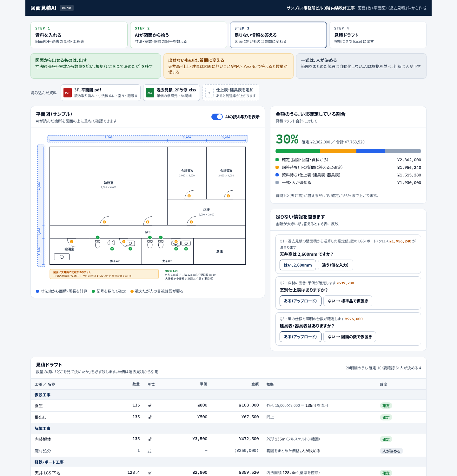
Task: Click the ¥108,000 amount in 養生 row
Action: [249, 405]
